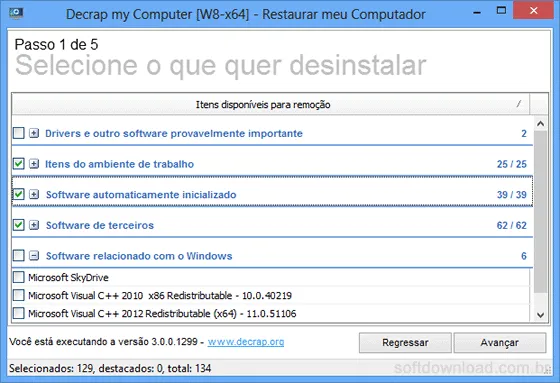
Task: Tick Microsoft Visual C++ 2012 x64 checkbox
Action: pos(19,313)
